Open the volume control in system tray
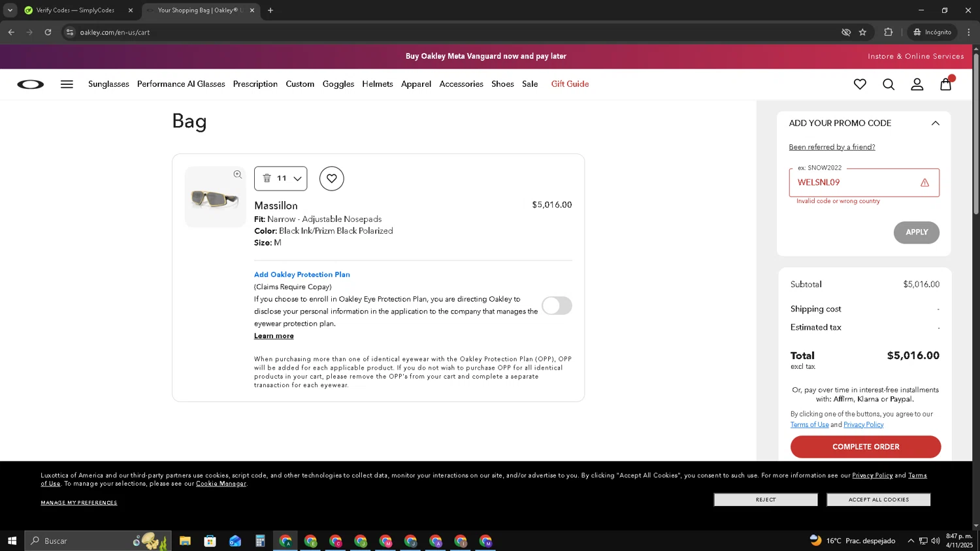 [x=936, y=541]
